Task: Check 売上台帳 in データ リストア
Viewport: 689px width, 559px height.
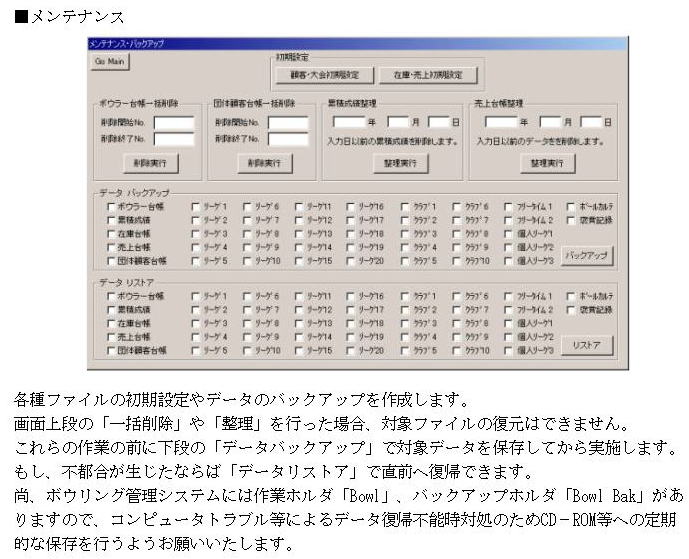Action: [111, 338]
